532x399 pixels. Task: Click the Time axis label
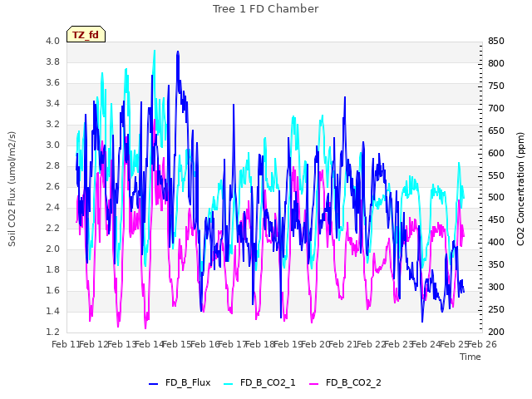(x=470, y=357)
